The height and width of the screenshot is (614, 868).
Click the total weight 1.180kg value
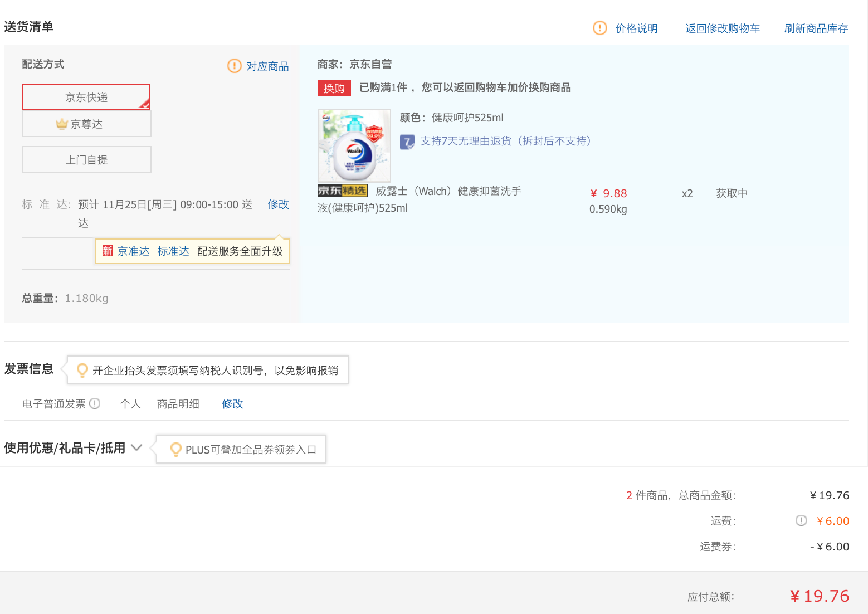pyautogui.click(x=86, y=298)
